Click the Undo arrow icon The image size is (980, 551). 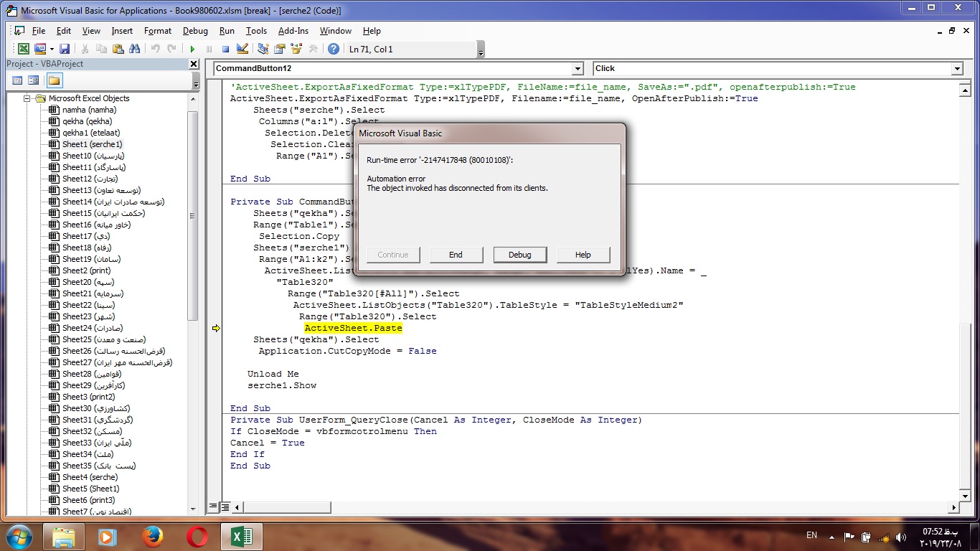155,49
